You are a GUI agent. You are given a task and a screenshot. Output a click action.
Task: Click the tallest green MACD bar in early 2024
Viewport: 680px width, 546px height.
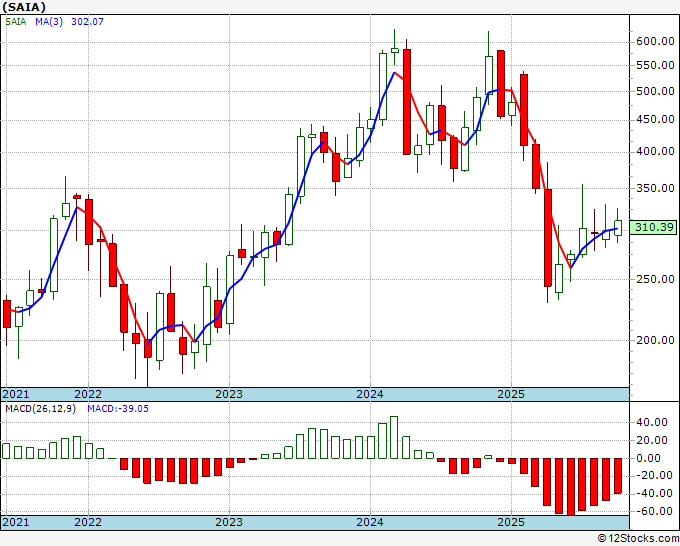tap(394, 437)
